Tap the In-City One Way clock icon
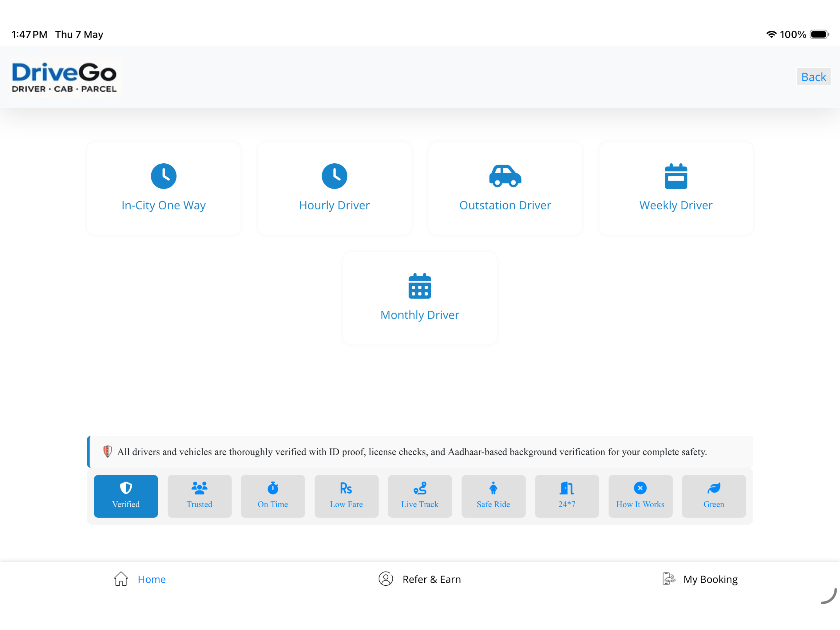Viewport: 840px width, 630px height. 164,176
